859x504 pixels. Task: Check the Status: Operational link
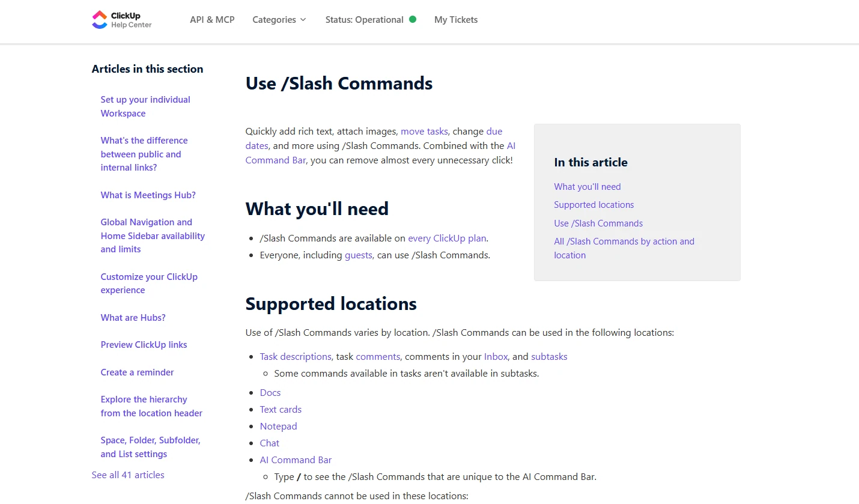(365, 20)
